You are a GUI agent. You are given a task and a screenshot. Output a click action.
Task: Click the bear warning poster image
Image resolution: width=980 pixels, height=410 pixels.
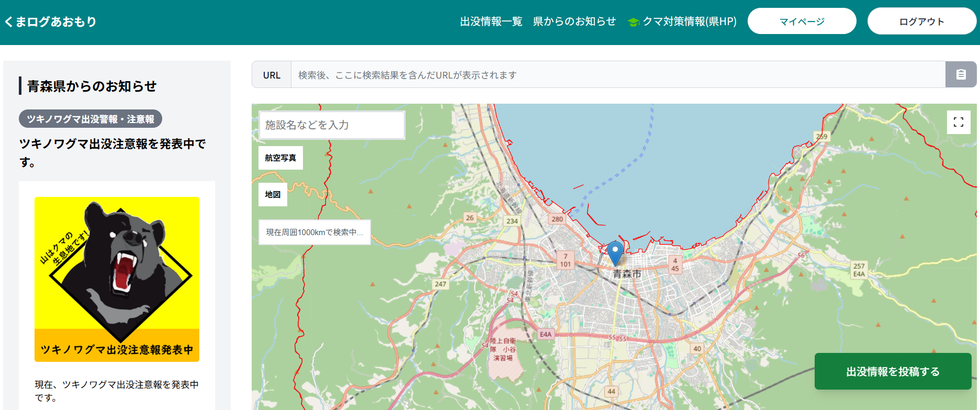tap(117, 279)
